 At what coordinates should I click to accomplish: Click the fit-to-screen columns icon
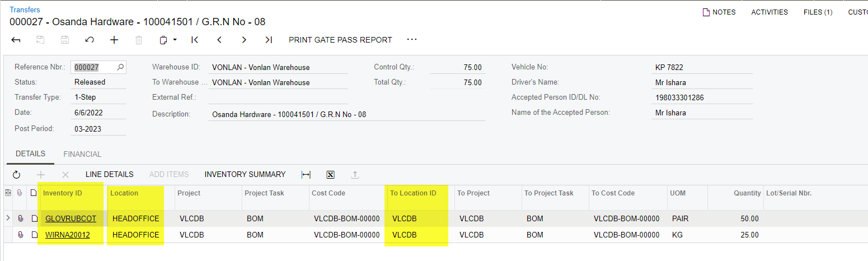pyautogui.click(x=306, y=175)
